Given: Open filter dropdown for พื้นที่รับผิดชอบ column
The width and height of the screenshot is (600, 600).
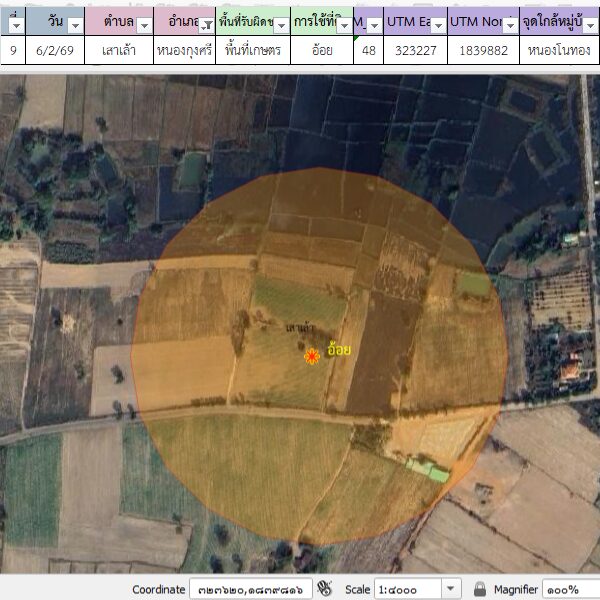Looking at the screenshot, I should point(281,23).
